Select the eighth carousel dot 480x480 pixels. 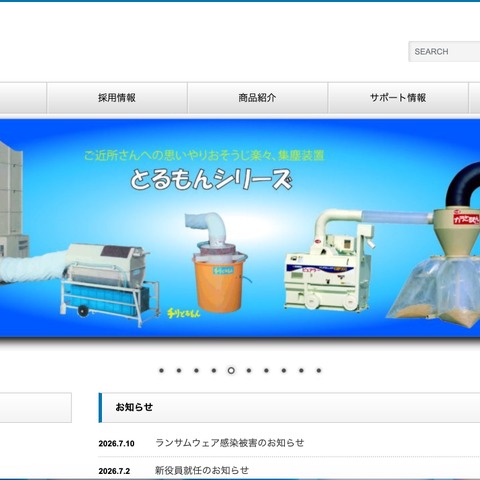tap(284, 370)
